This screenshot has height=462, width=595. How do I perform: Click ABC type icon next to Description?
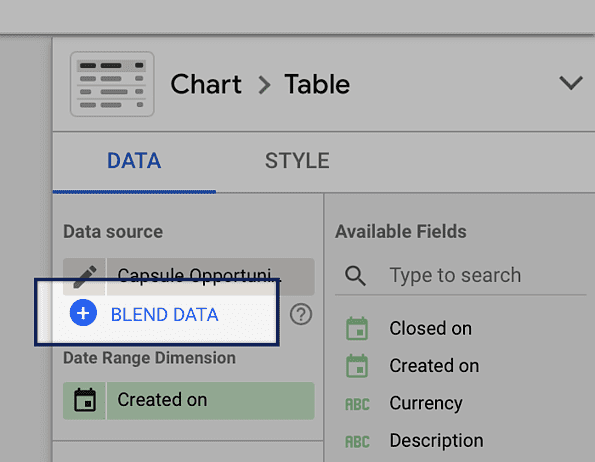(357, 442)
